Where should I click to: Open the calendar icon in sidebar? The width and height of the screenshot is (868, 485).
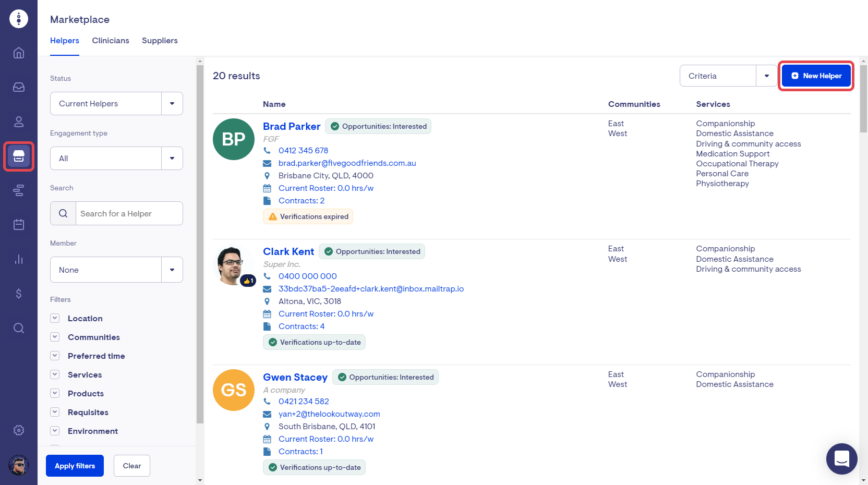click(x=19, y=225)
